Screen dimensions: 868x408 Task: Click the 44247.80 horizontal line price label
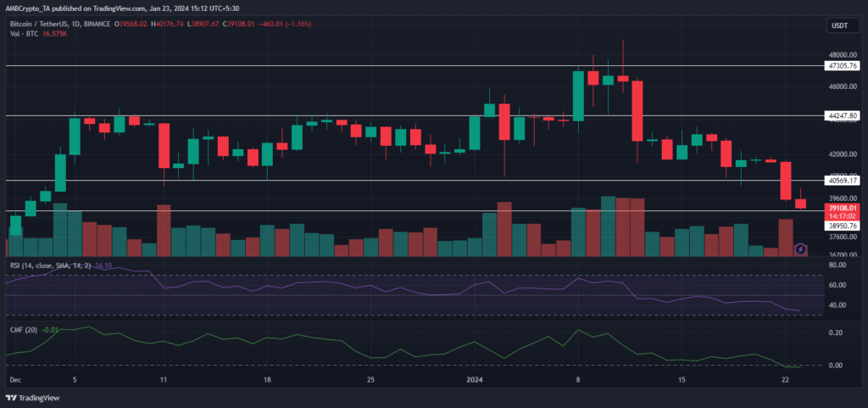pos(843,115)
